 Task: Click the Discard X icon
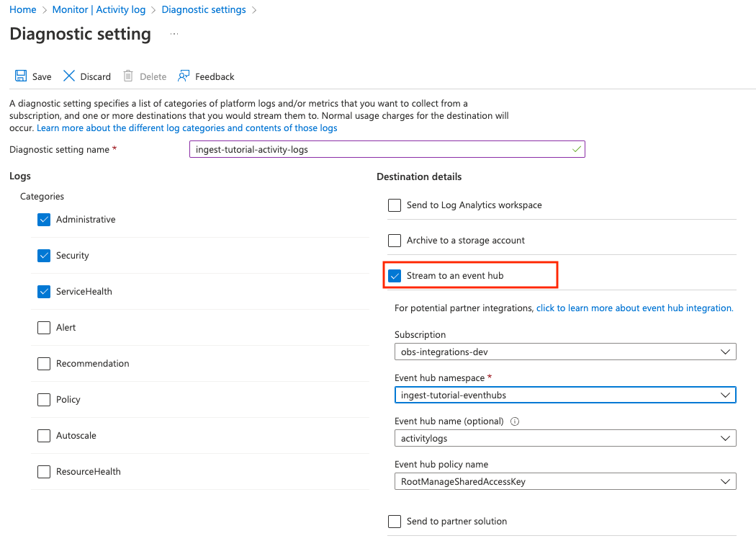[69, 76]
